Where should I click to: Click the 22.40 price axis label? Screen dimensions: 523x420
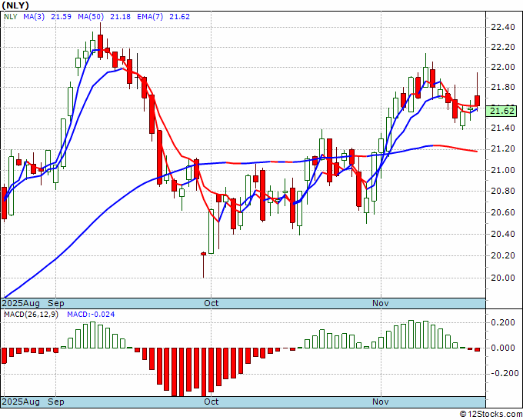tap(503, 27)
